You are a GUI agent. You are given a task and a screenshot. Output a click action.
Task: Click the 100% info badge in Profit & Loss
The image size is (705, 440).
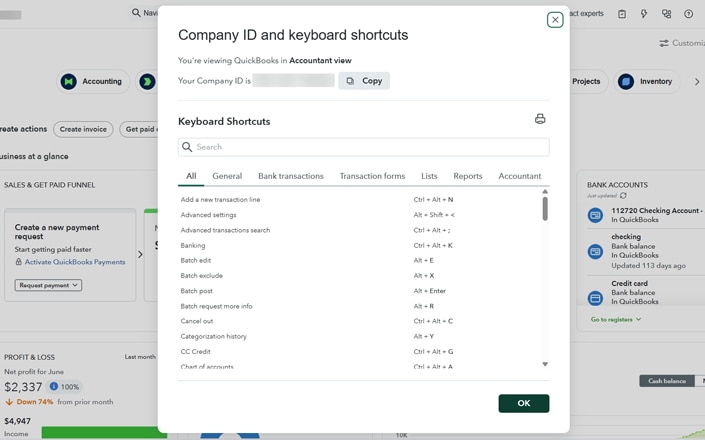tap(64, 387)
